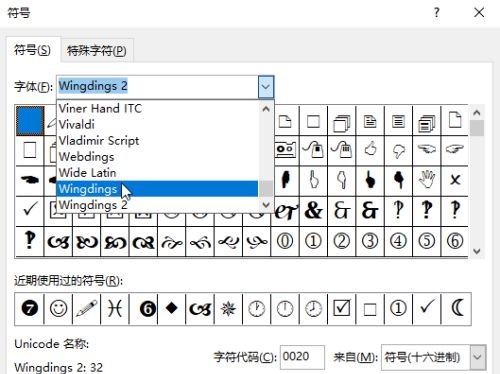This screenshot has height=374, width=500.
Task: Select bold black question mark symbol in bottom row
Action: 30,241
